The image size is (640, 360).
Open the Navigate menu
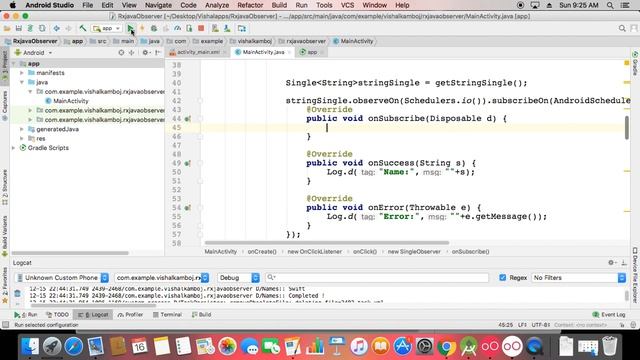158,5
